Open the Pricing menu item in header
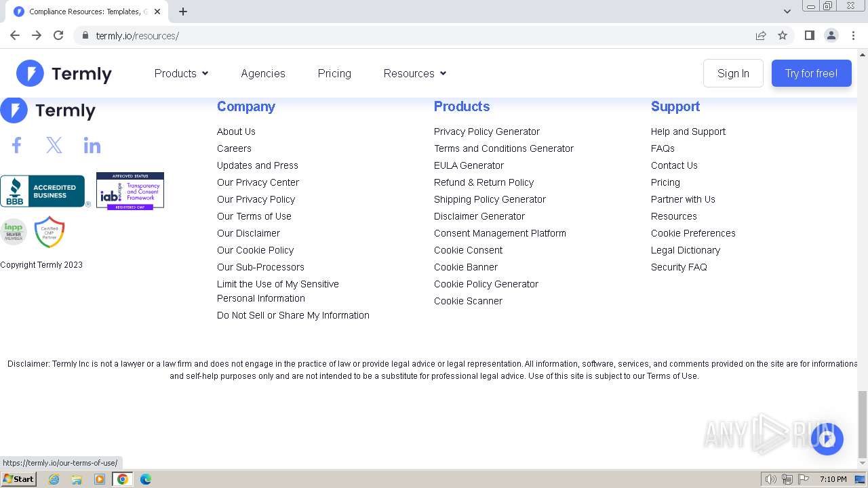The width and height of the screenshot is (868, 488). [x=334, y=73]
